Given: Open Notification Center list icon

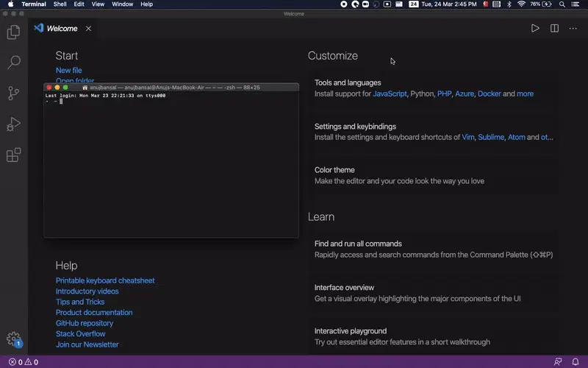Looking at the screenshot, I should 576,4.
